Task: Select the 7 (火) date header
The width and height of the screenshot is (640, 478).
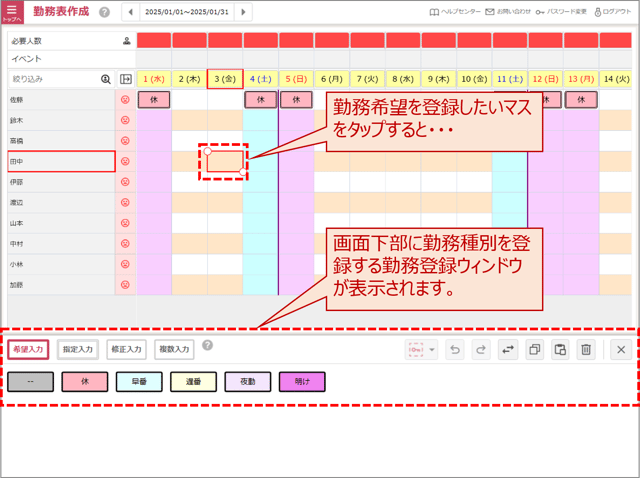Action: click(367, 79)
